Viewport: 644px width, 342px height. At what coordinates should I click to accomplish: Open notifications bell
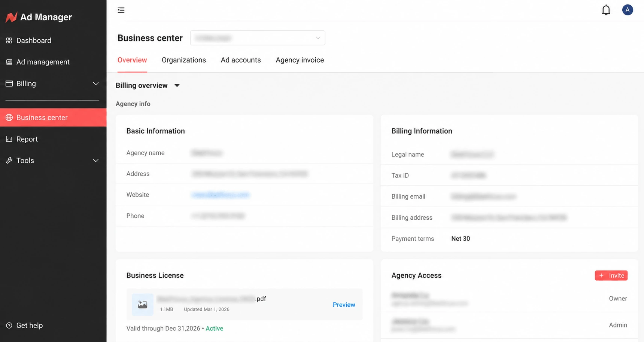[x=606, y=10]
